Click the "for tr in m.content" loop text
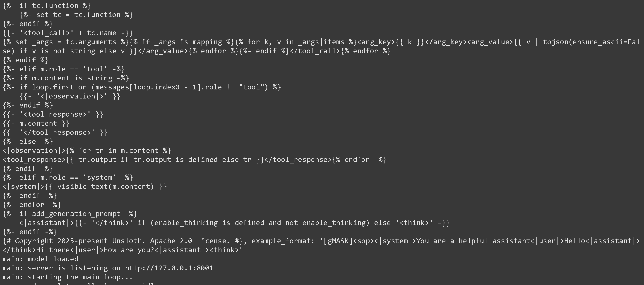This screenshot has height=285, width=644. (x=118, y=151)
